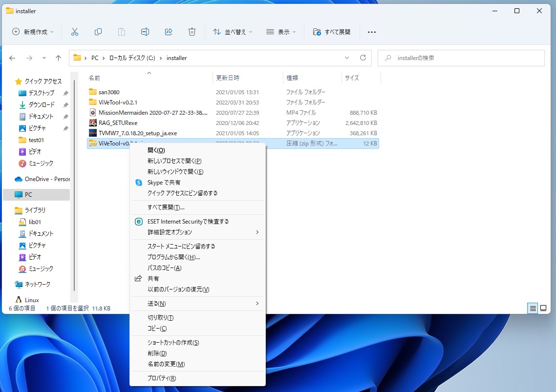Click the forward navigation arrow

click(29, 58)
